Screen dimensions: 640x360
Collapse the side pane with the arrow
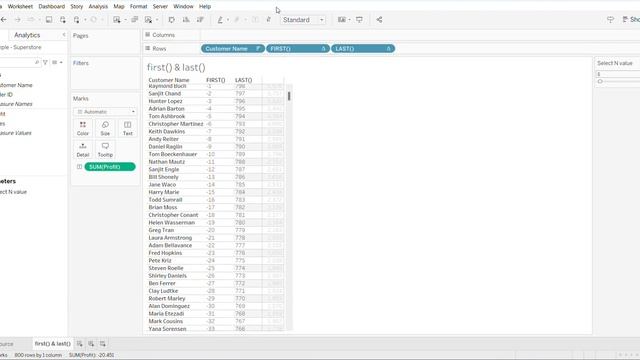[x=64, y=35]
